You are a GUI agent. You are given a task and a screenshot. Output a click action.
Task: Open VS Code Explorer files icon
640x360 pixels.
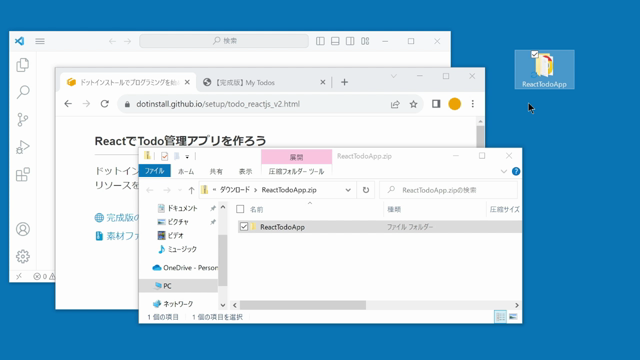[23, 65]
